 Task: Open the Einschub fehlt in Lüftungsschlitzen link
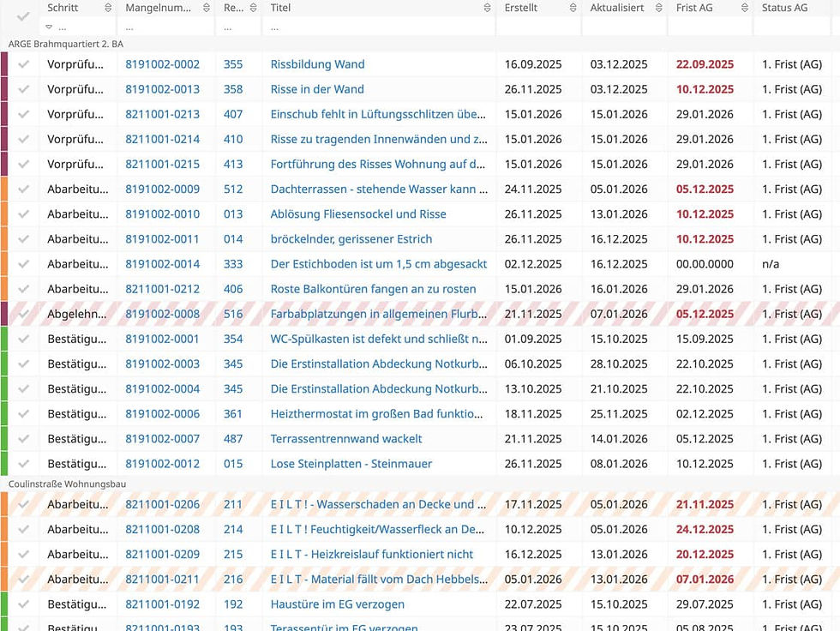click(x=378, y=114)
